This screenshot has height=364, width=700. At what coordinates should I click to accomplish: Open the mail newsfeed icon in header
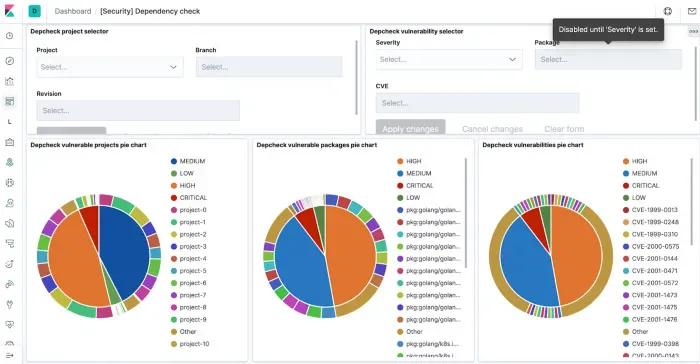point(692,11)
